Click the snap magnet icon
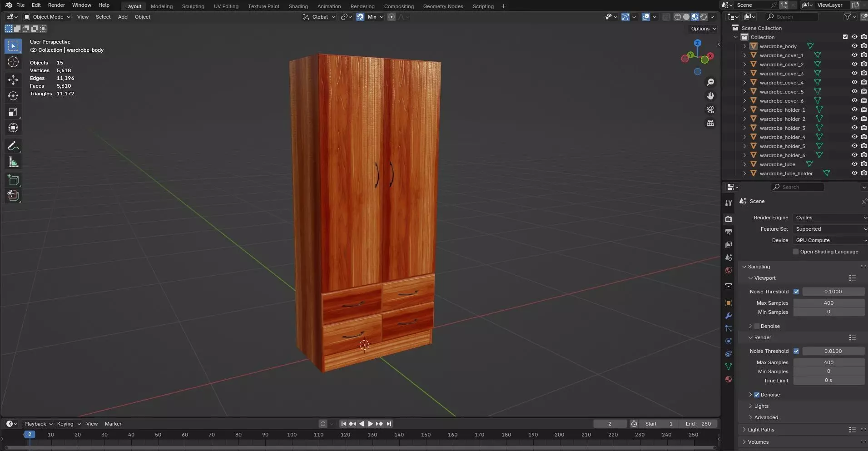868x451 pixels. (x=360, y=17)
